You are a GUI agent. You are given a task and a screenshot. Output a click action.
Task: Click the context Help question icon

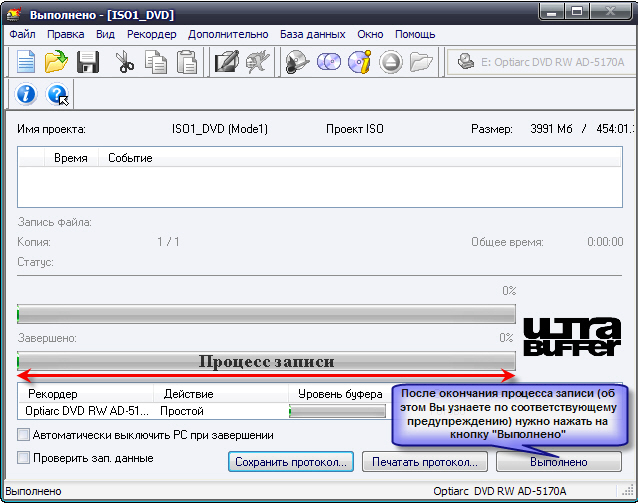pyautogui.click(x=57, y=95)
